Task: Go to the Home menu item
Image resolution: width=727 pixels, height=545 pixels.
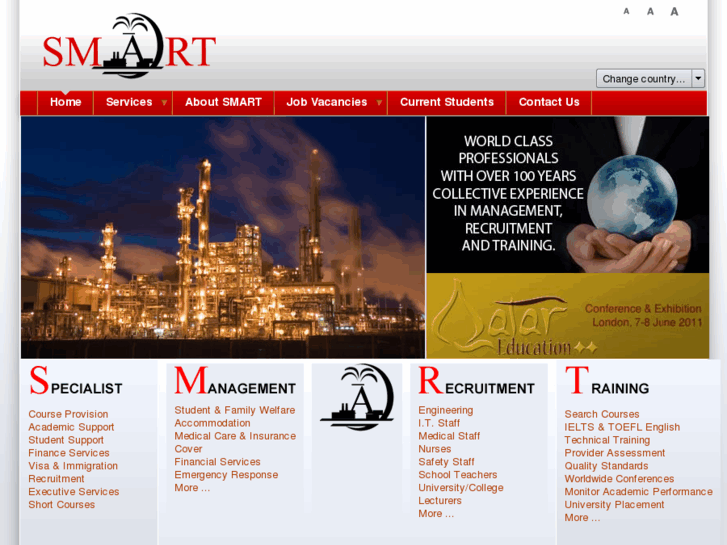Action: 65,102
